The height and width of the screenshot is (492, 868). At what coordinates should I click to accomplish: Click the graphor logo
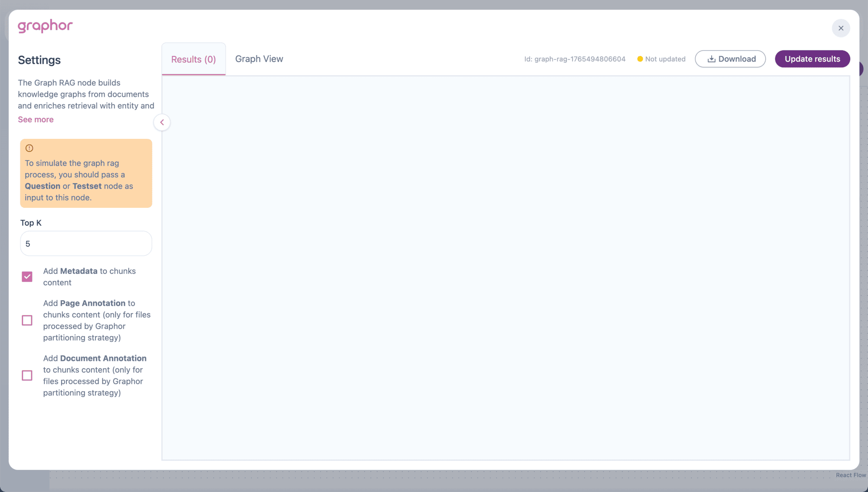(45, 26)
